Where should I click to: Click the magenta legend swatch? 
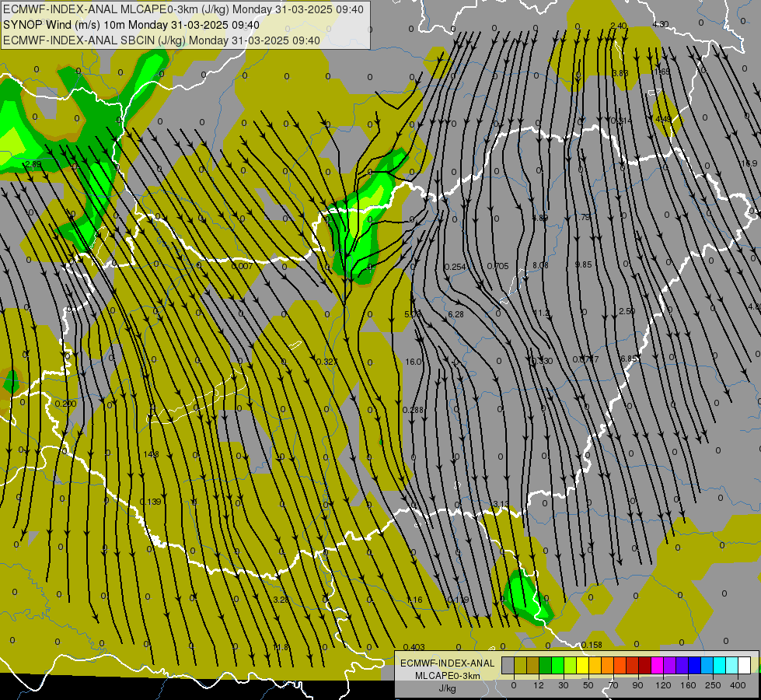tap(657, 665)
